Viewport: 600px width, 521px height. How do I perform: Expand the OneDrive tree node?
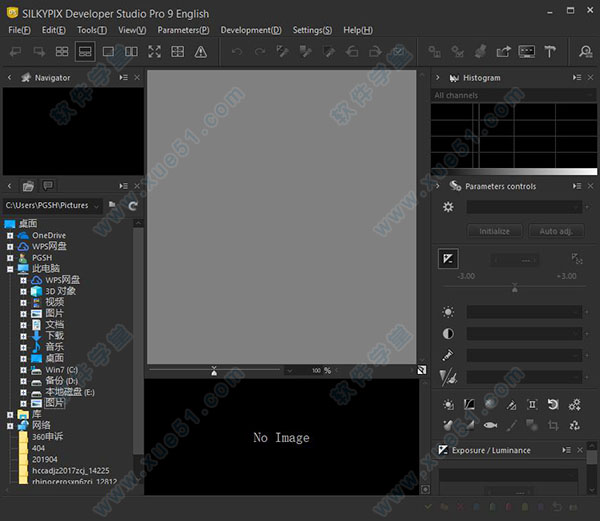pos(10,236)
